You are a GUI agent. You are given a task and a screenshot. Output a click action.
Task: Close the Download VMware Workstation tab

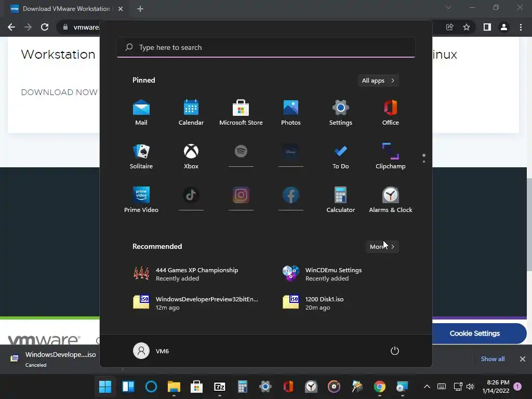coord(121,9)
